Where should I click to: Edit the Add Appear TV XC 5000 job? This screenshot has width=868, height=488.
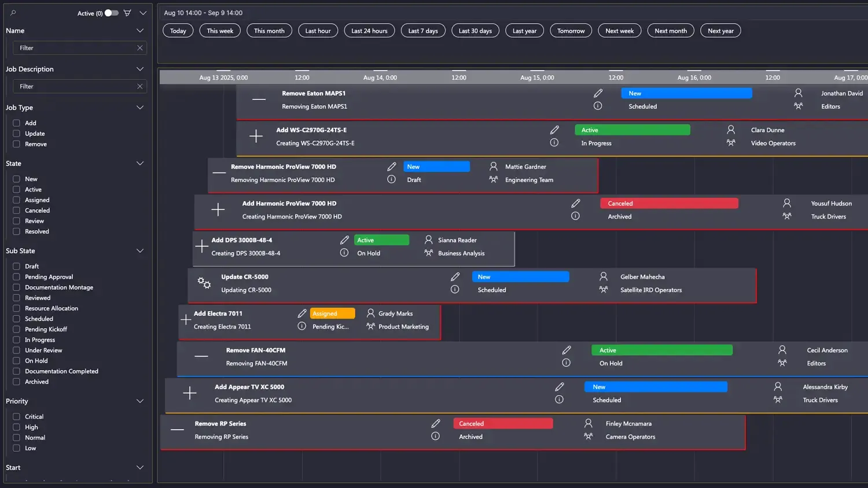[560, 387]
